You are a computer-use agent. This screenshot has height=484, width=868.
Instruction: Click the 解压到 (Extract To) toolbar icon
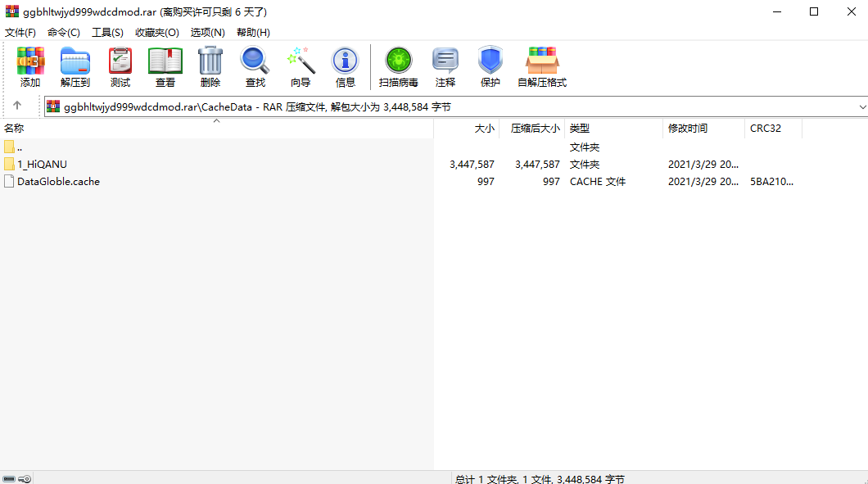[75, 61]
